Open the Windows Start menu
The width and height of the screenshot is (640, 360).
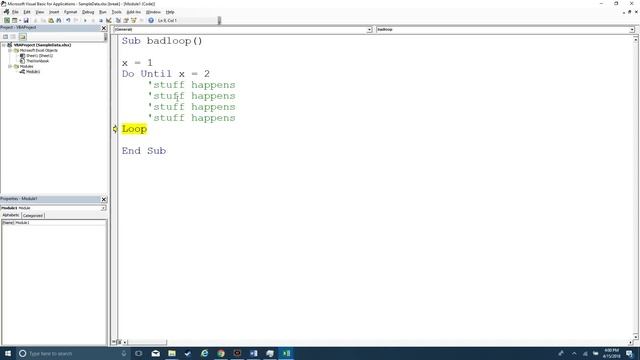(8, 353)
